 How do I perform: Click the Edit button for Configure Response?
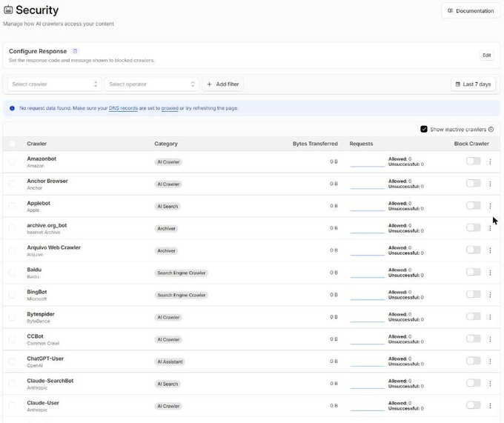click(487, 56)
